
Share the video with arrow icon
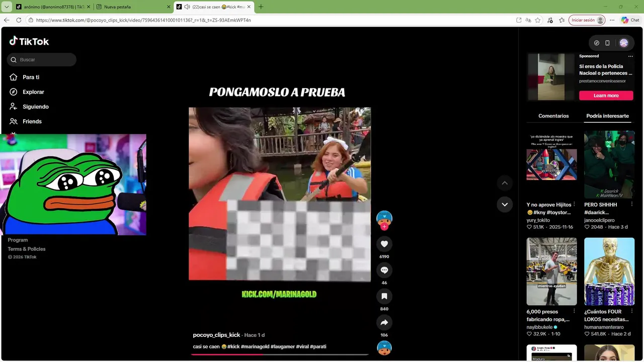(384, 322)
